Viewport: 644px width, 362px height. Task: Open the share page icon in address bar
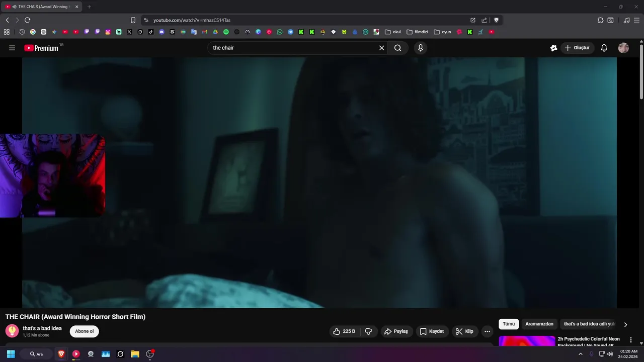(x=484, y=20)
